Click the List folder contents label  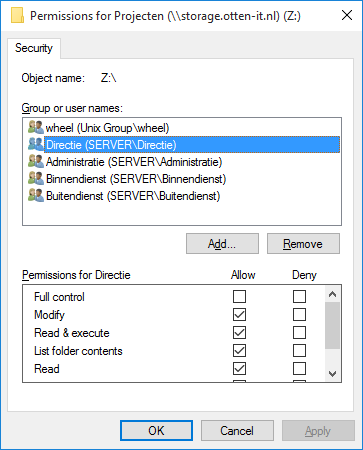pyautogui.click(x=78, y=351)
